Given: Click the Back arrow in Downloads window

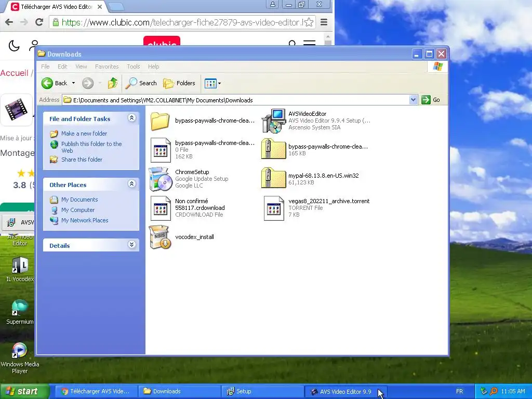Looking at the screenshot, I should tap(47, 83).
